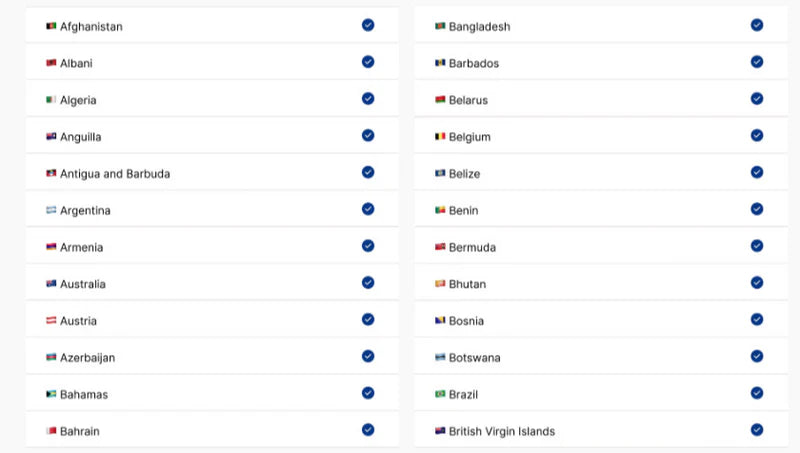Select the Belarus country name

coord(468,100)
